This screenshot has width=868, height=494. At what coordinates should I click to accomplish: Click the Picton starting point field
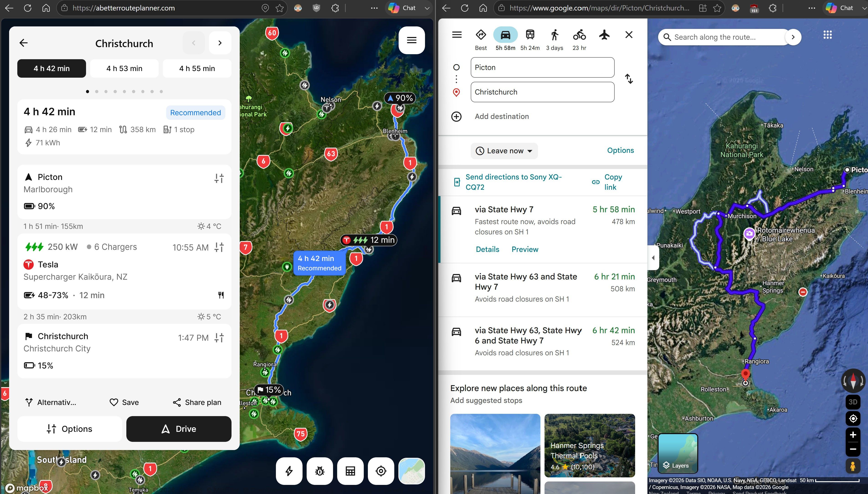[542, 67]
